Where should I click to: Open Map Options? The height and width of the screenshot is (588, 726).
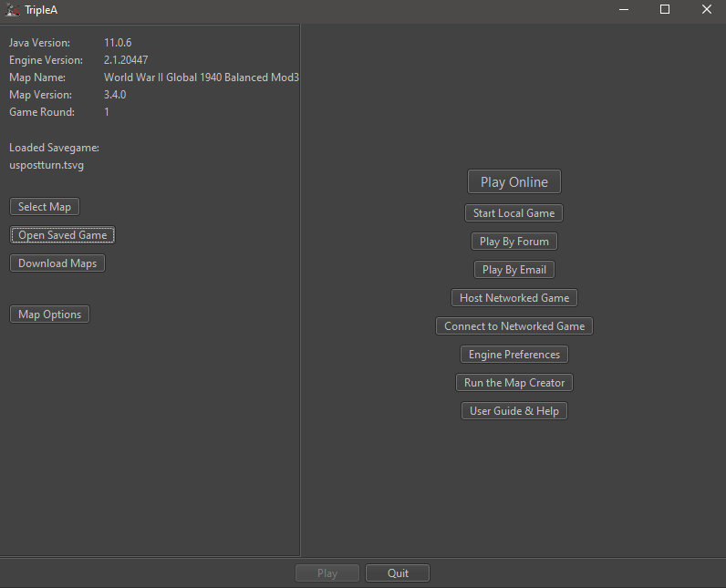pyautogui.click(x=49, y=315)
